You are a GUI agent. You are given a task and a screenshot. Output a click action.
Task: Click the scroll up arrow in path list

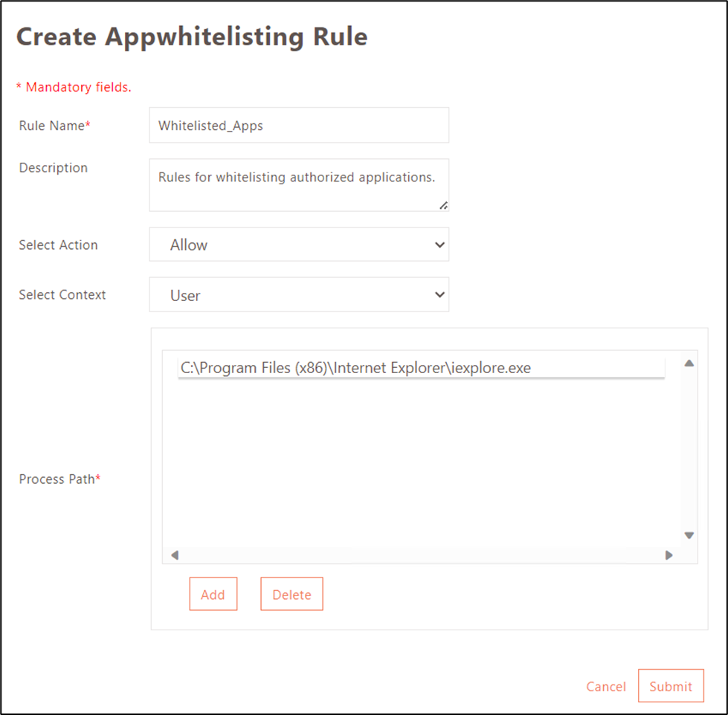pyautogui.click(x=689, y=363)
